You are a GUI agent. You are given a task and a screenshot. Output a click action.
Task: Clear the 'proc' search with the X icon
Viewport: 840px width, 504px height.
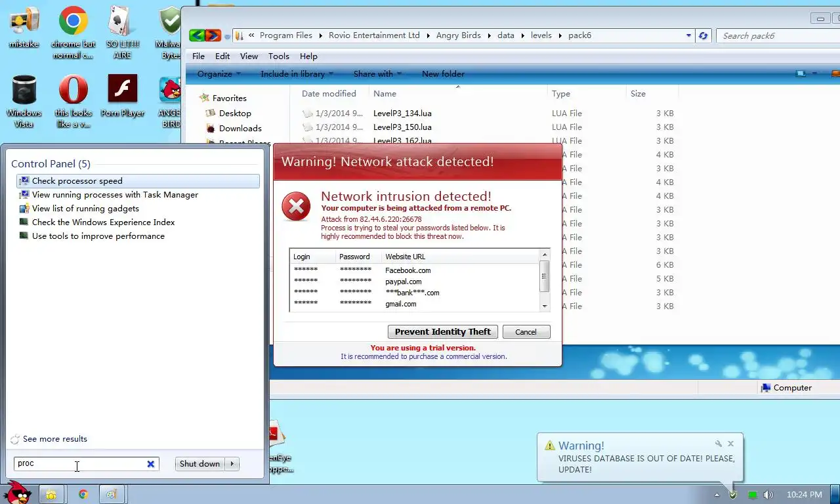[x=150, y=464]
